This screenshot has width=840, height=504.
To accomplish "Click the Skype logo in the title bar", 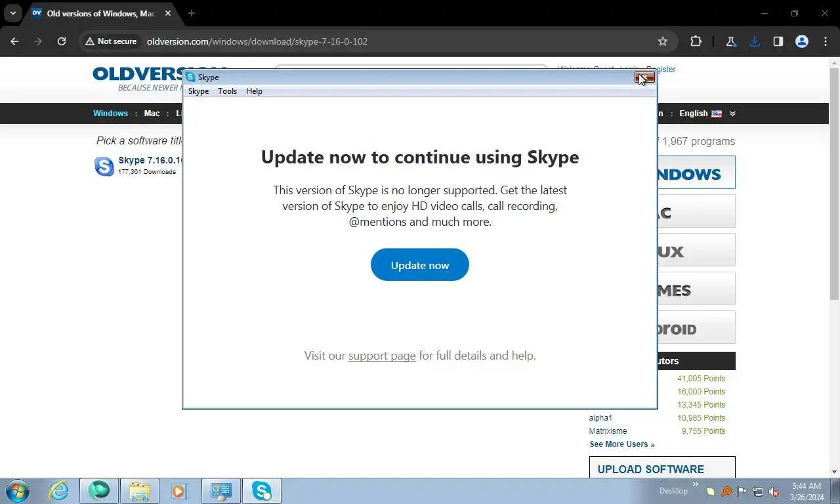I will 190,77.
